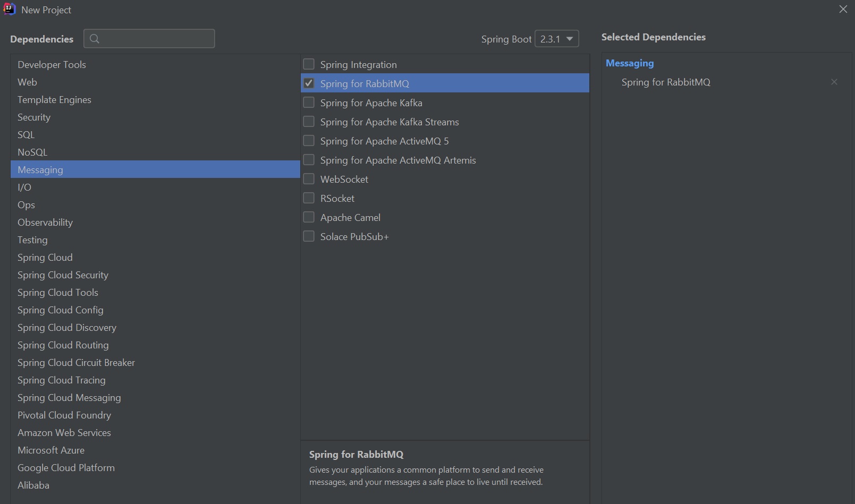Click the IntelliJ logo in title bar
Screen dimensions: 855x504
point(9,10)
